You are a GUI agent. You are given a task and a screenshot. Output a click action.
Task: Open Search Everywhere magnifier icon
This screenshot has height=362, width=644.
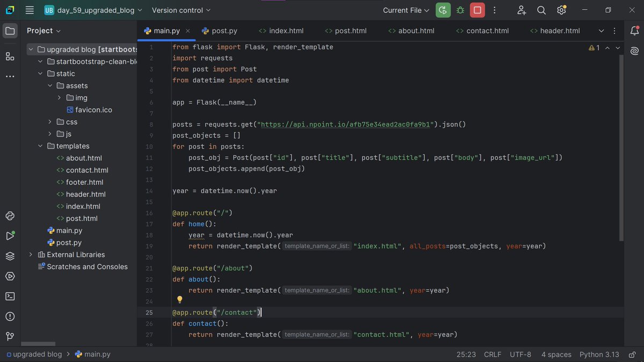click(541, 10)
